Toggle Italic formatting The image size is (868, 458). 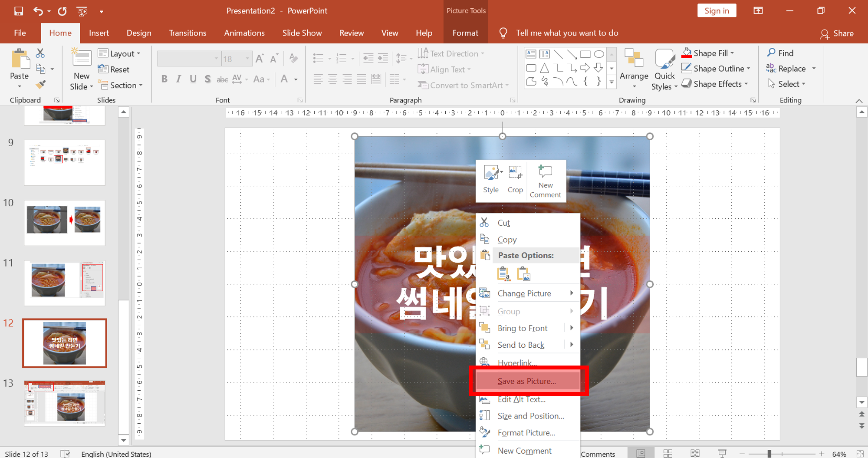coord(178,79)
